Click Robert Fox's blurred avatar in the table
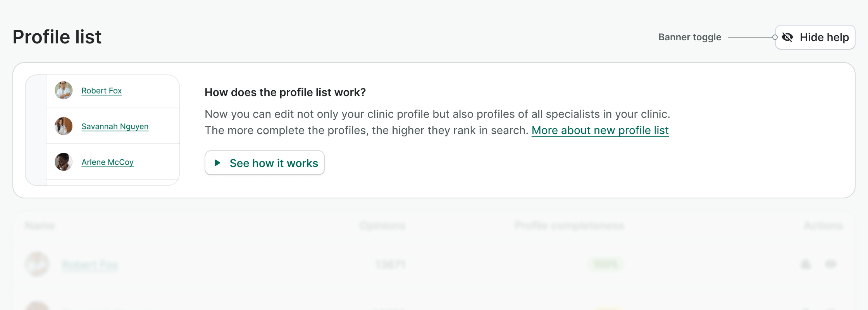This screenshot has width=868, height=310. 37,264
